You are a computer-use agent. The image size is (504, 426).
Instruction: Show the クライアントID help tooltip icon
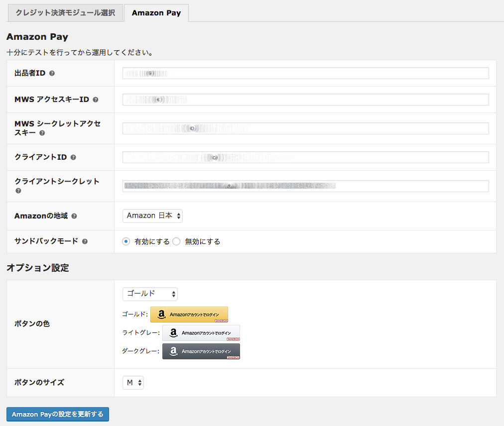(x=73, y=157)
